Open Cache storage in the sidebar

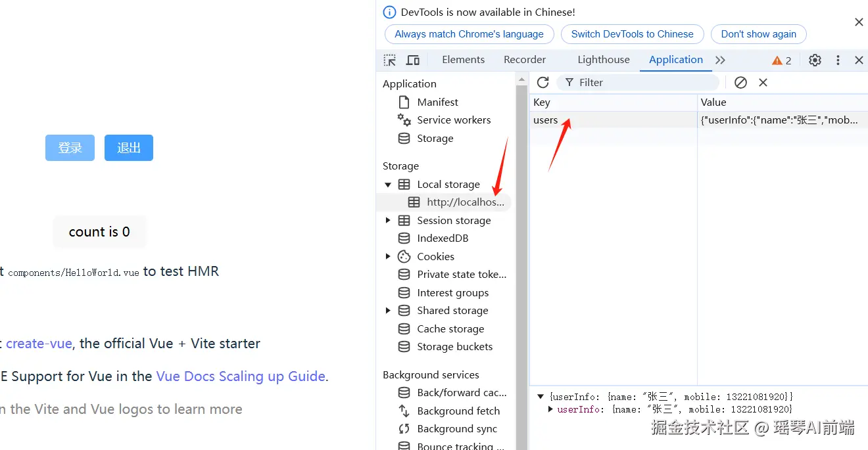point(450,329)
